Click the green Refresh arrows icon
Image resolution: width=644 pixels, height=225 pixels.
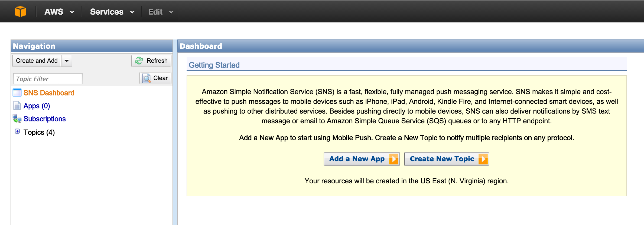point(139,61)
